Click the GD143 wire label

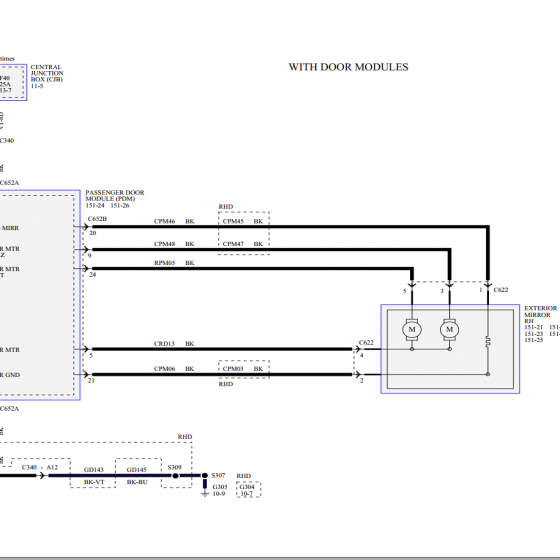tap(94, 470)
